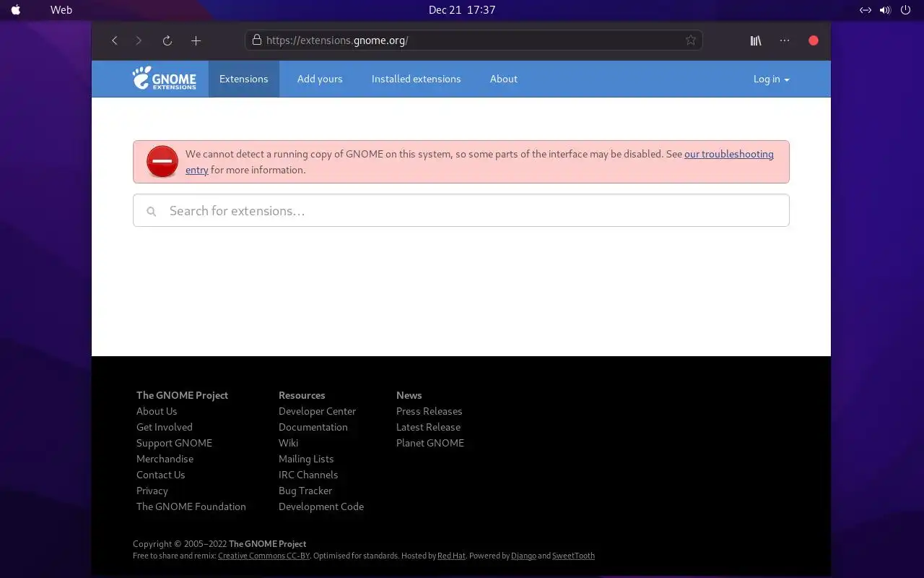
Task: Open the Planet GNOME link
Action: (430, 443)
